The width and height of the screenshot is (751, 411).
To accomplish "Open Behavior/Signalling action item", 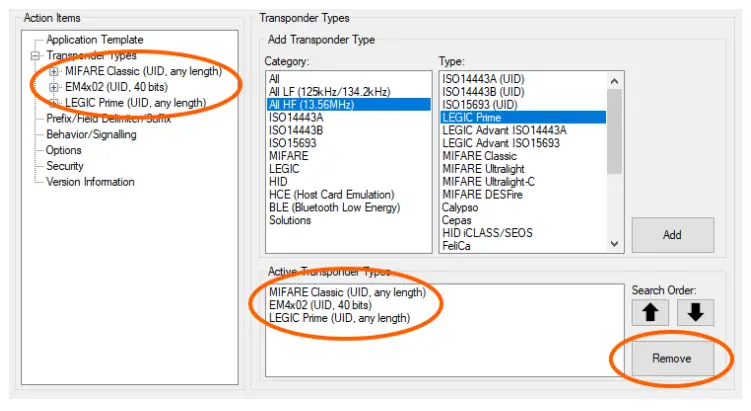I will click(91, 135).
